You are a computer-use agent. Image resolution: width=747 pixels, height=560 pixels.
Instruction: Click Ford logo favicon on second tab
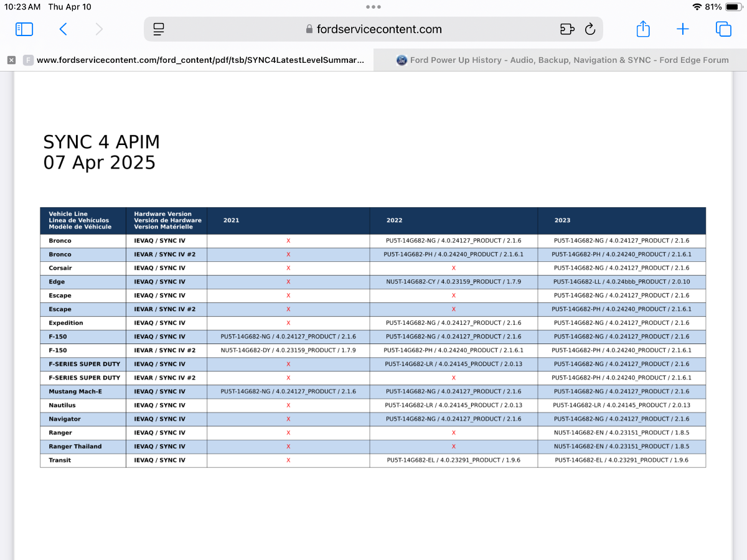[x=402, y=60]
